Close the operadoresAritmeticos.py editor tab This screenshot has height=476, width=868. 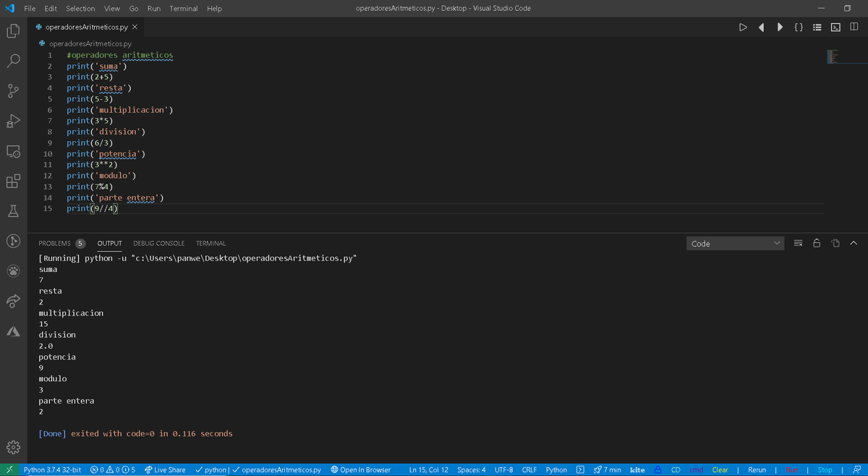pyautogui.click(x=135, y=27)
